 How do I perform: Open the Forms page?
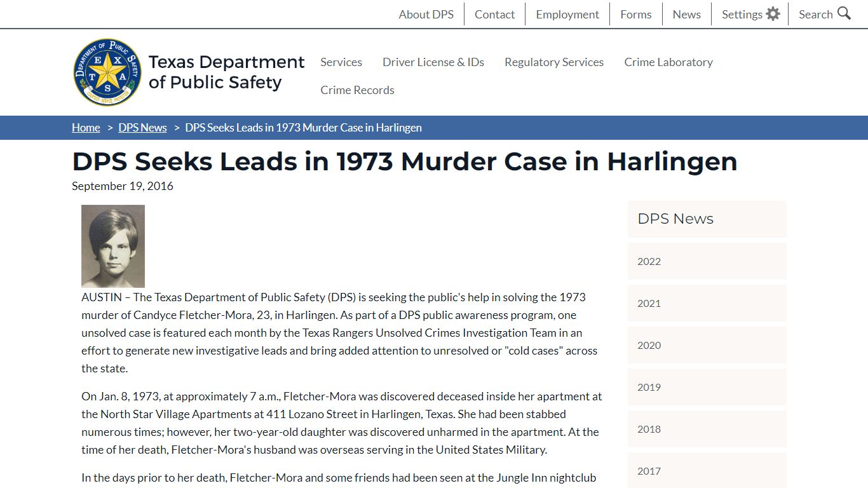[x=636, y=14]
